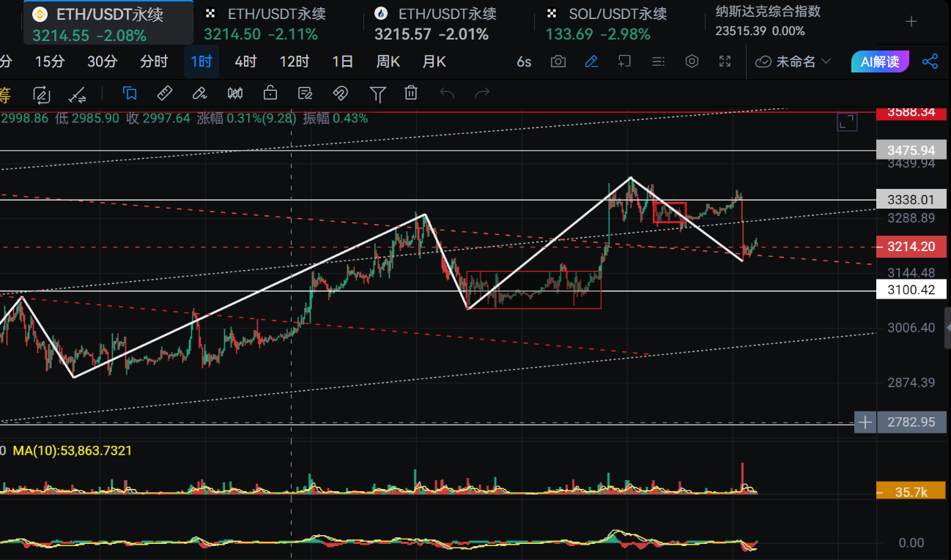Click the filter funnel icon
Image resolution: width=951 pixels, height=560 pixels.
(377, 93)
